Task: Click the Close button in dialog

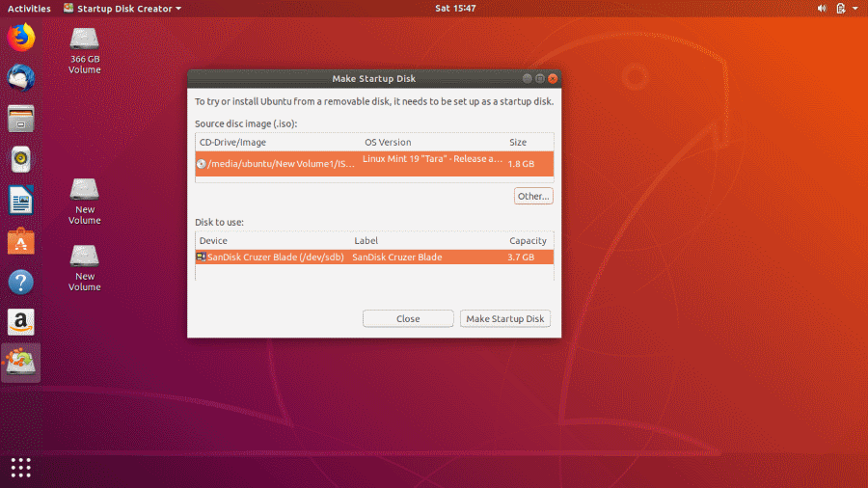Action: pyautogui.click(x=408, y=318)
